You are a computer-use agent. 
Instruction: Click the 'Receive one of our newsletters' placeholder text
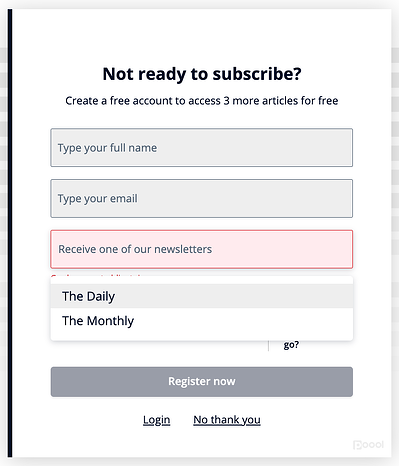pos(135,249)
